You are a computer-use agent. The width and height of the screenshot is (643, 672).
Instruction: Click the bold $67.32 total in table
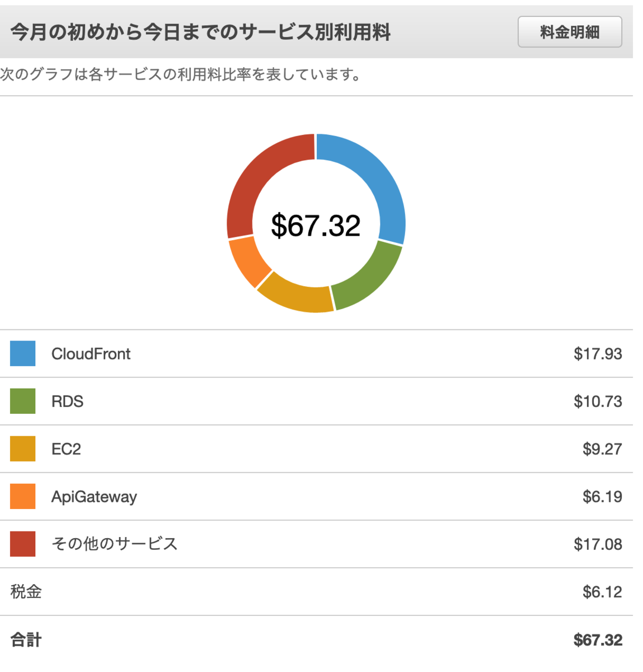598,640
